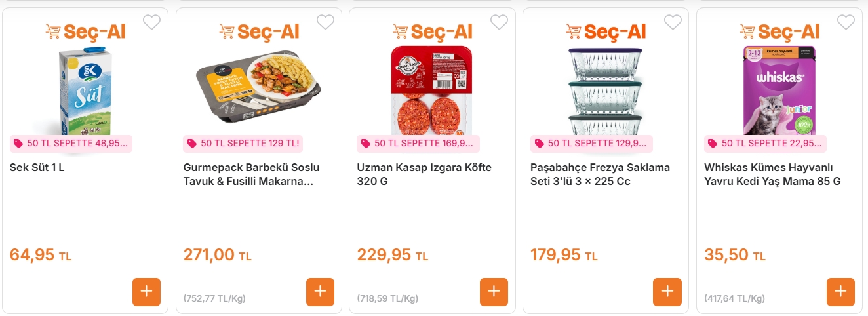Viewport: 868px width, 316px height.
Task: Add Uzman Kasap Izgara Köfte to cart
Action: 494,292
